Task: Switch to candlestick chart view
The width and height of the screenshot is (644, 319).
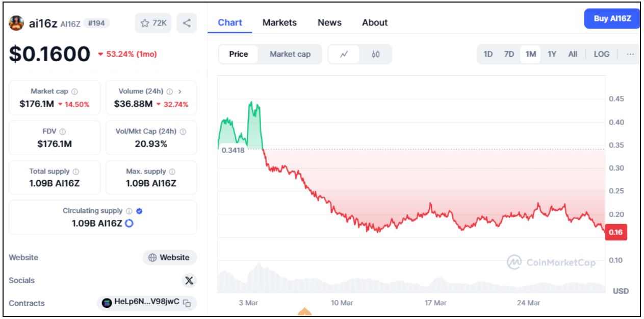Action: click(x=376, y=54)
